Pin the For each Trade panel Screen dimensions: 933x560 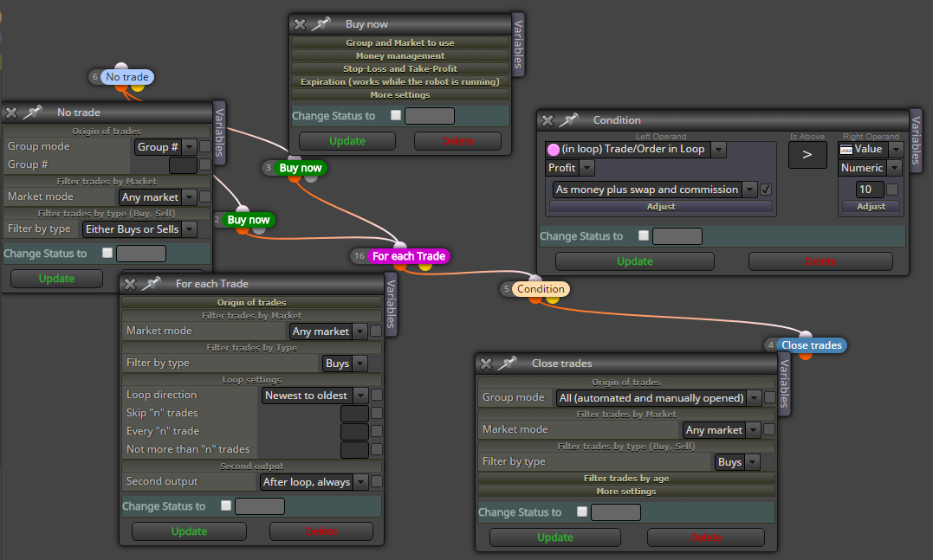pyautogui.click(x=151, y=284)
